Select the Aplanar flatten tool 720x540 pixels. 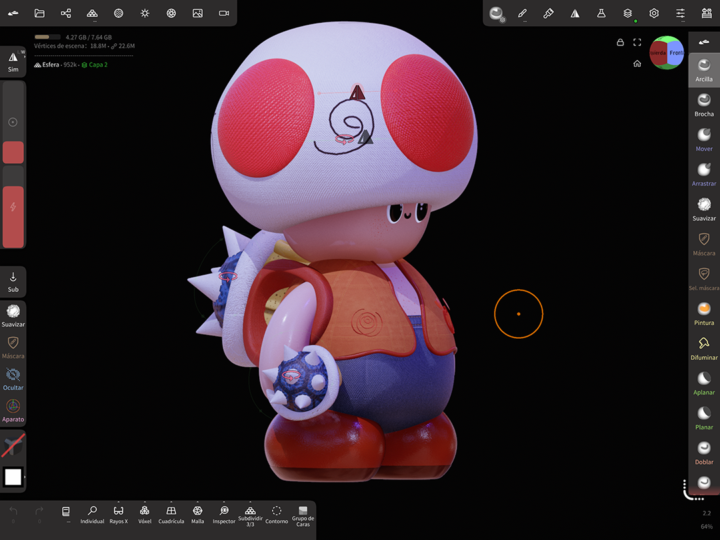[x=704, y=383]
